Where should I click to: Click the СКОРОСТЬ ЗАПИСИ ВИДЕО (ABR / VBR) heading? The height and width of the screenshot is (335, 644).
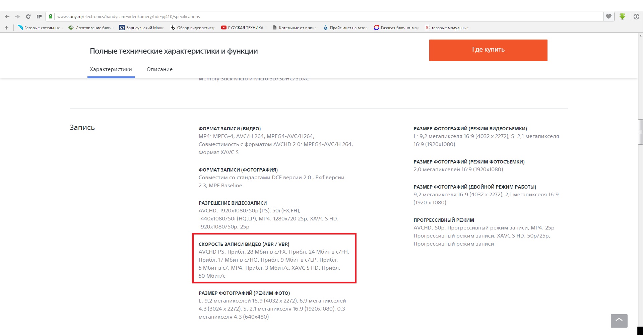tap(244, 244)
